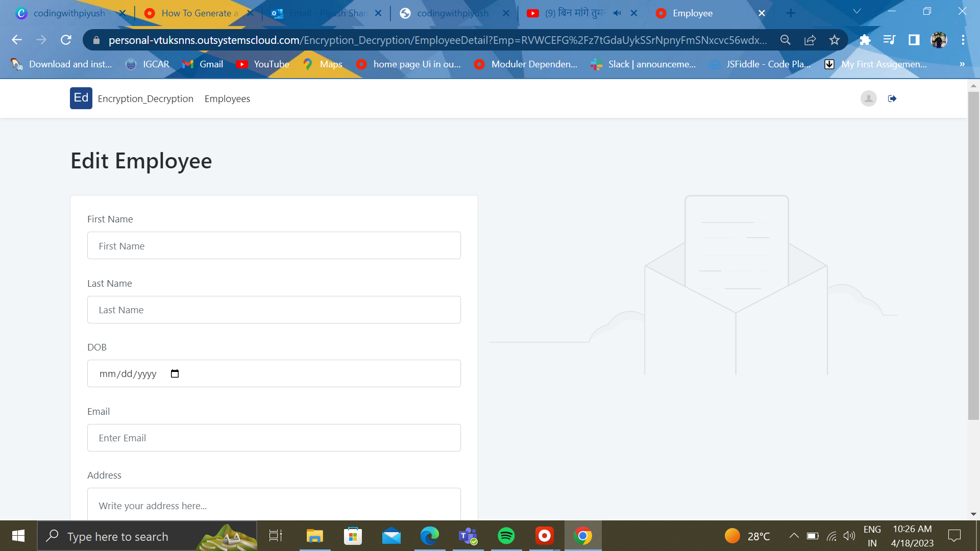Open Spotify from the taskbar
Viewport: 980px width, 551px height.
point(506,536)
